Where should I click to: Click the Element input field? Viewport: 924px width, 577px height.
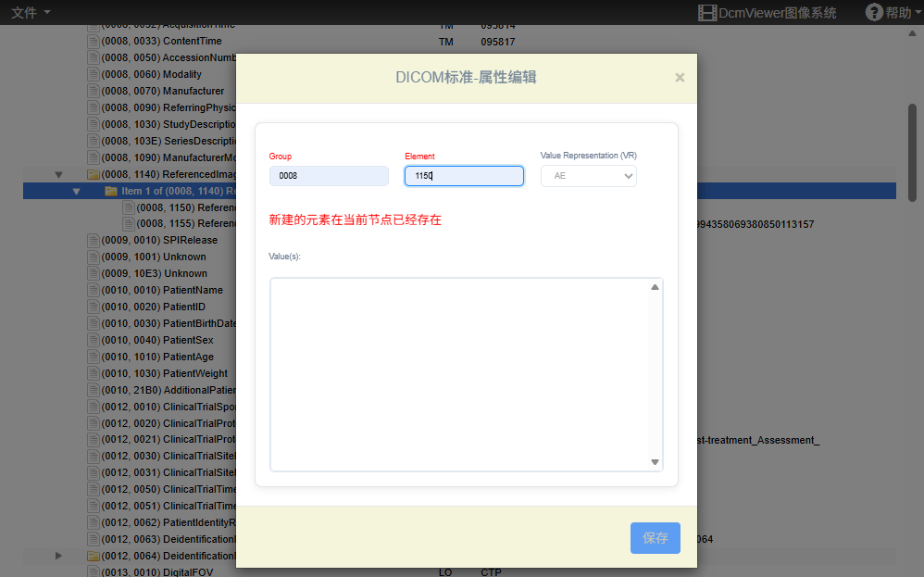[464, 176]
